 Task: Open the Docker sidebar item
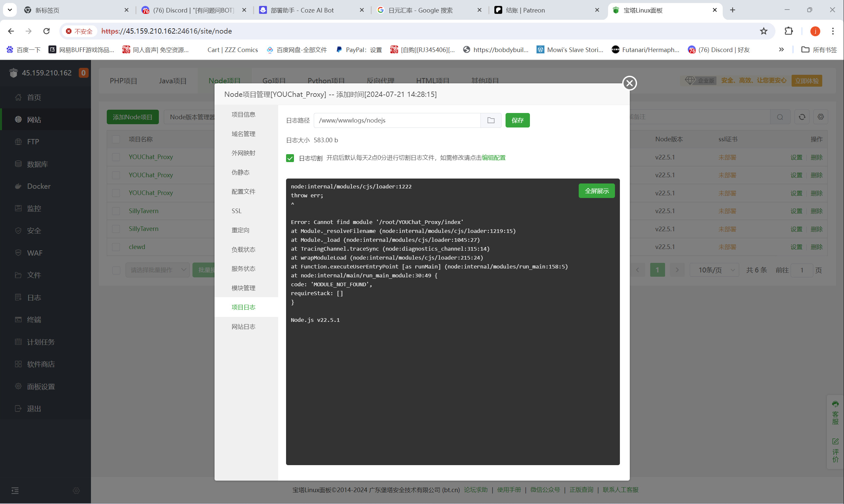[39, 186]
